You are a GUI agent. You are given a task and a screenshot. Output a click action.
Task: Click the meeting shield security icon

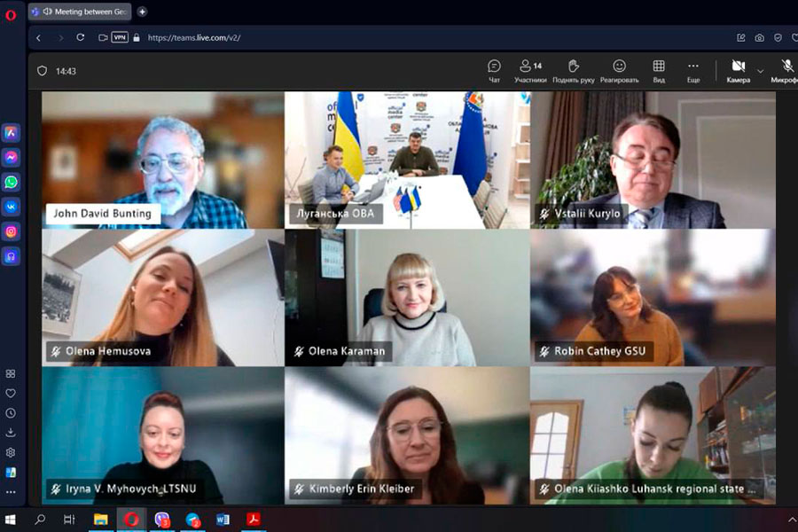(x=43, y=71)
